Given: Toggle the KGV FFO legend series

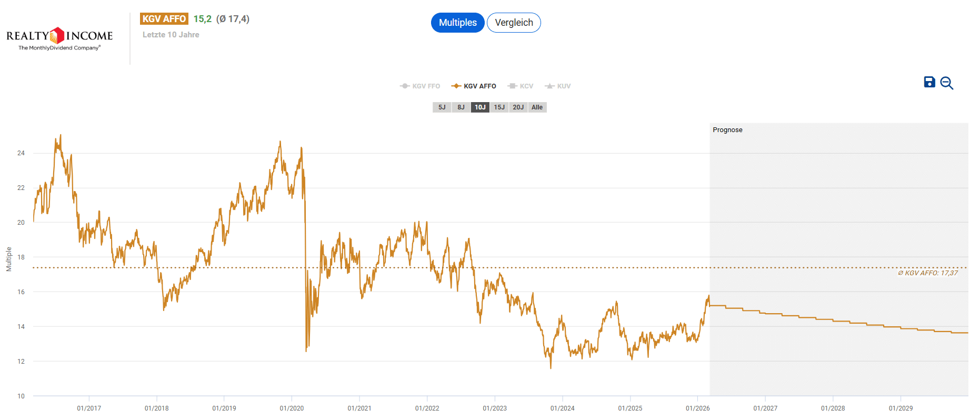Looking at the screenshot, I should pyautogui.click(x=420, y=86).
